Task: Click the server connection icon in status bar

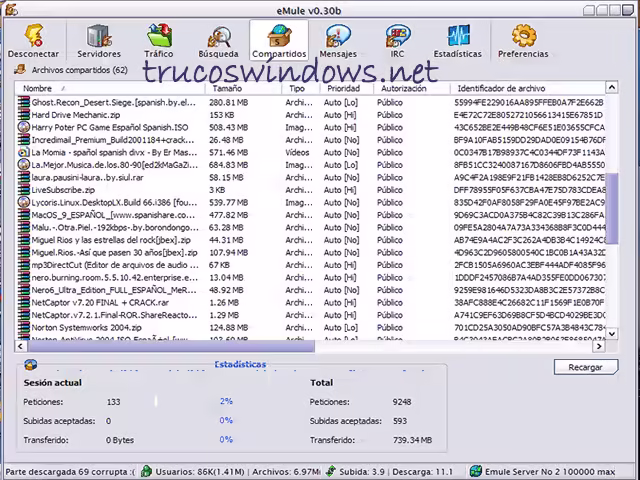Action: pyautogui.click(x=475, y=471)
